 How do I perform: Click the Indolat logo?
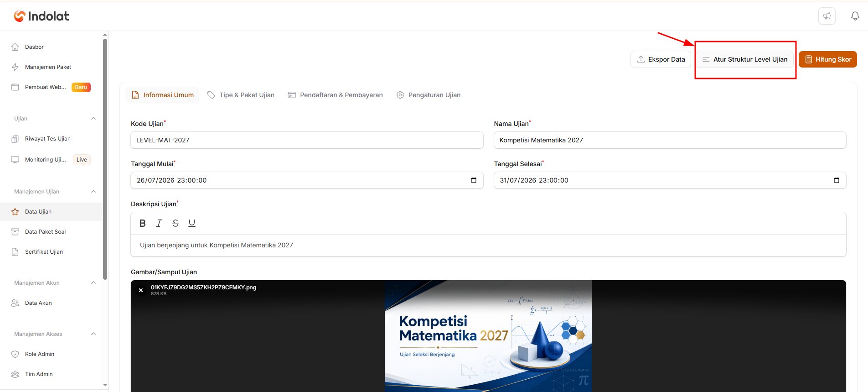(41, 16)
